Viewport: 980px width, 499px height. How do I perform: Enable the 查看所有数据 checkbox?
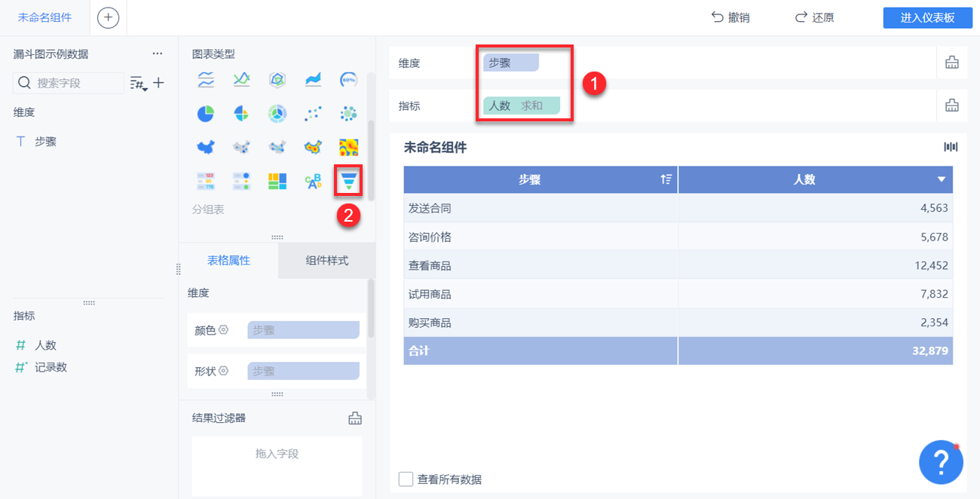[406, 479]
